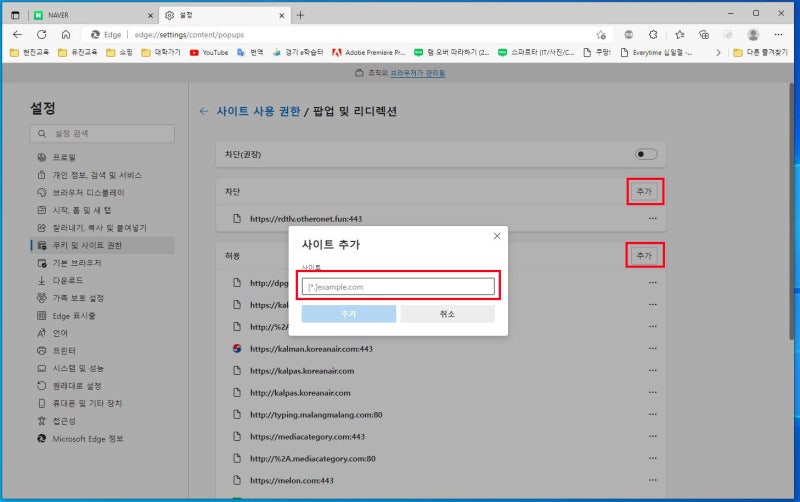Select 쿠키 및 사이트 권한 in sidebar

(102, 245)
